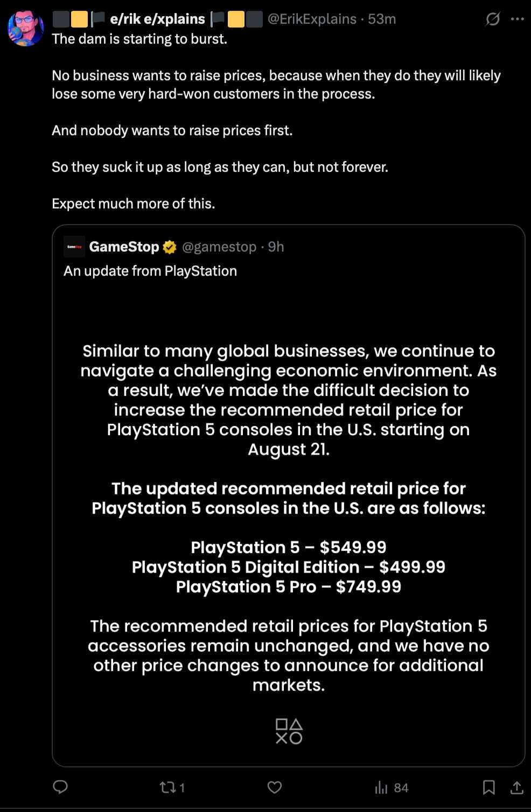Click the PlayStation shapes logo in image
Screen dimensions: 531x812
pyautogui.click(x=289, y=731)
